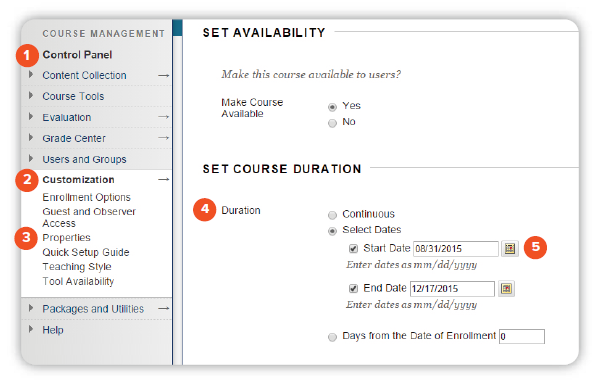Open Users and Groups menu item

[84, 159]
